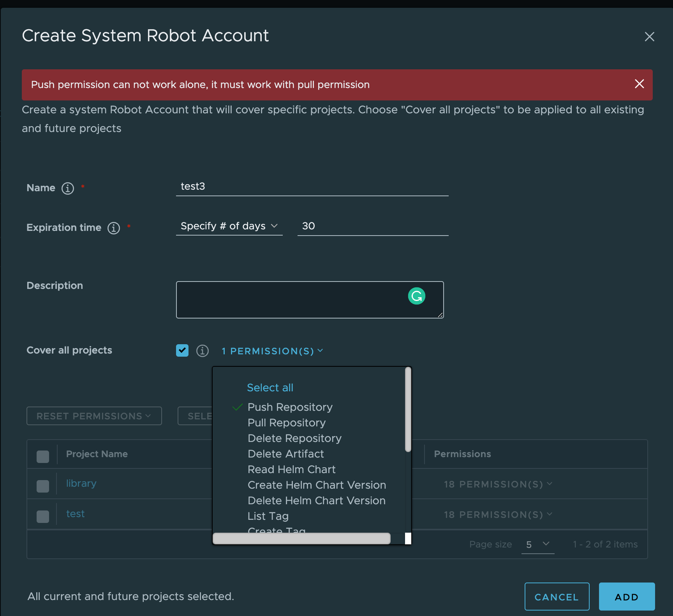Screen dimensions: 673x616
Task: Open the Specify # of days dropdown
Action: tap(229, 226)
